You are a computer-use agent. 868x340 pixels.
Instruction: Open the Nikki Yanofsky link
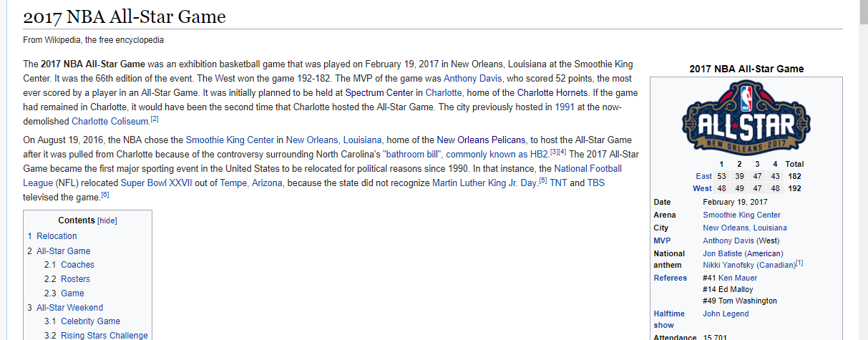pos(728,265)
